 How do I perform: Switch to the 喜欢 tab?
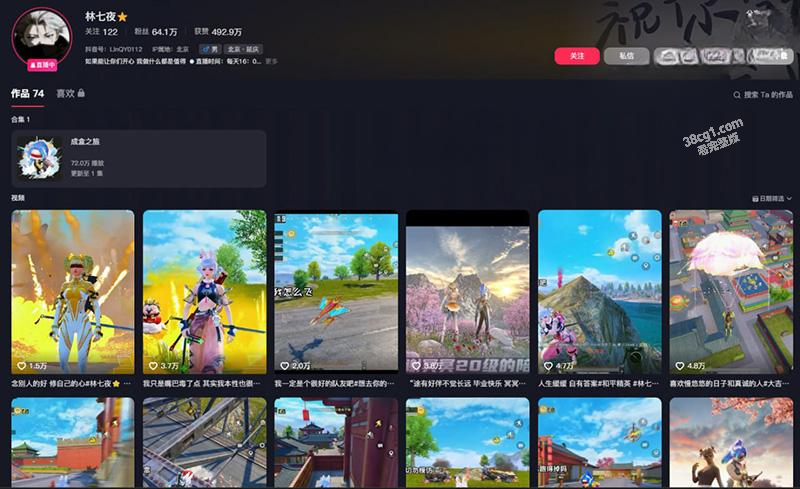coord(65,93)
